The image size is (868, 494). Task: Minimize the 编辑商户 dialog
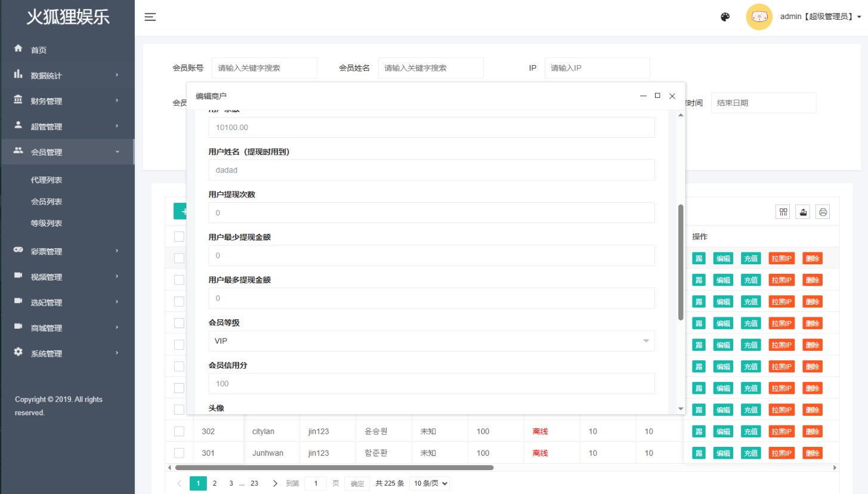point(643,96)
